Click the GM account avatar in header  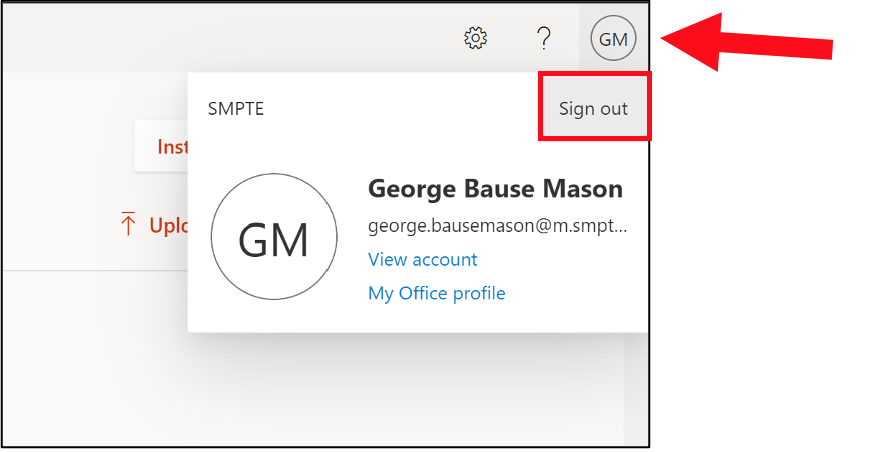coord(613,40)
